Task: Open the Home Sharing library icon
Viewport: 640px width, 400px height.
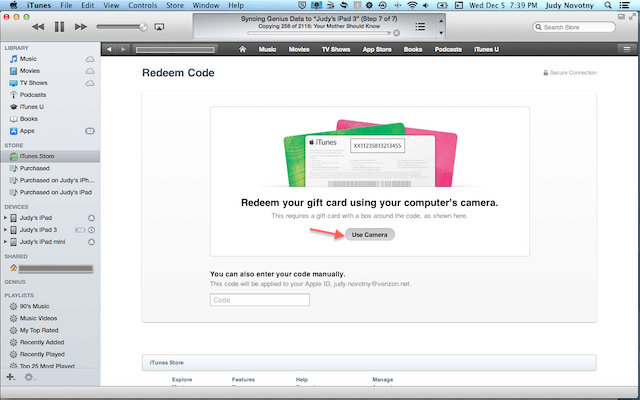Action: click(13, 268)
